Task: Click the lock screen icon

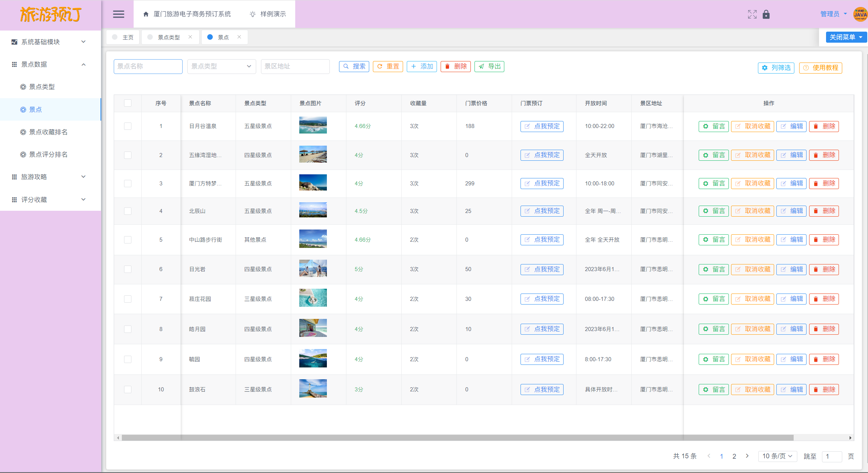Action: coord(766,14)
